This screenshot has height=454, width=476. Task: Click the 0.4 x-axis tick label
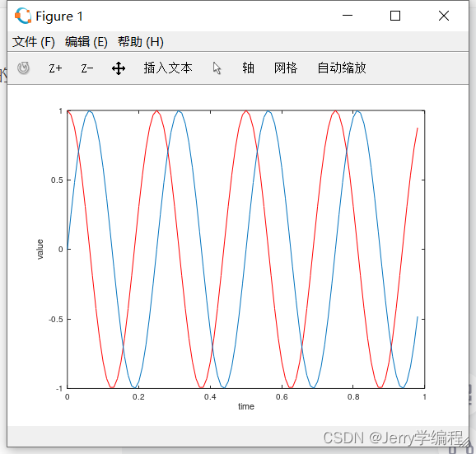click(210, 397)
